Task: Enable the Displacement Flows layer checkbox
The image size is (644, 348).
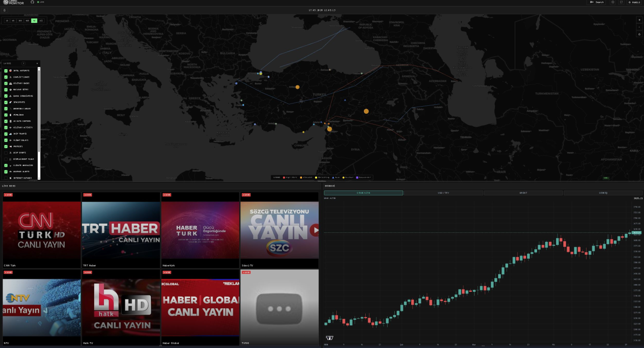Action: pyautogui.click(x=6, y=159)
